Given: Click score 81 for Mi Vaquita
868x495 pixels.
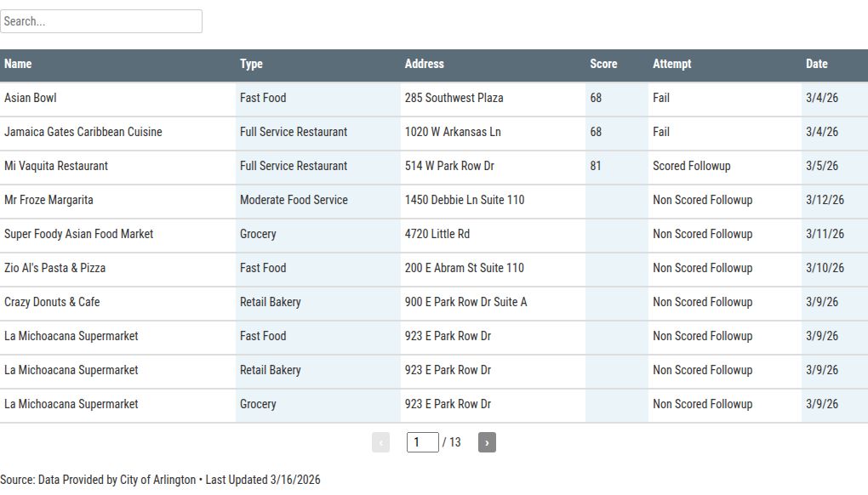Looking at the screenshot, I should pos(596,166).
